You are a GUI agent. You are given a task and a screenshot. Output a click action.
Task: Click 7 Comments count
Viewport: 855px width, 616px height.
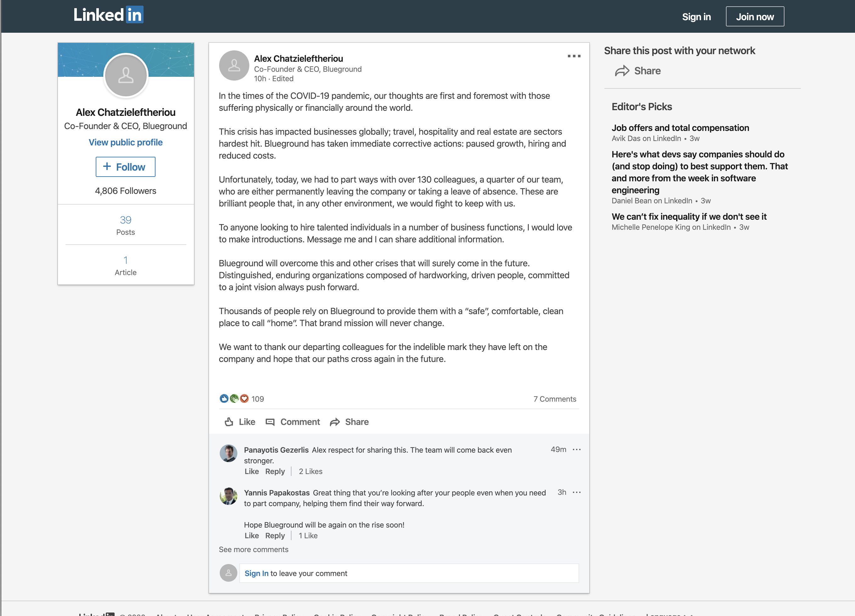[555, 399]
